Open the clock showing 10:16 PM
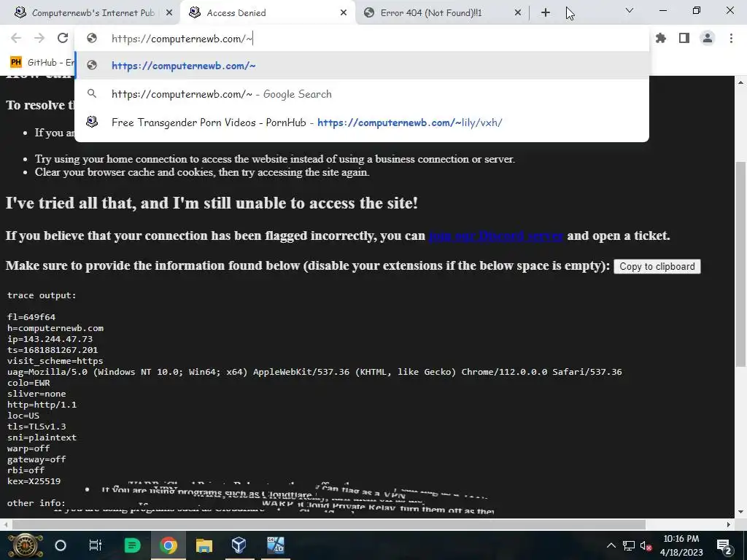The image size is (747, 560). pos(681,545)
